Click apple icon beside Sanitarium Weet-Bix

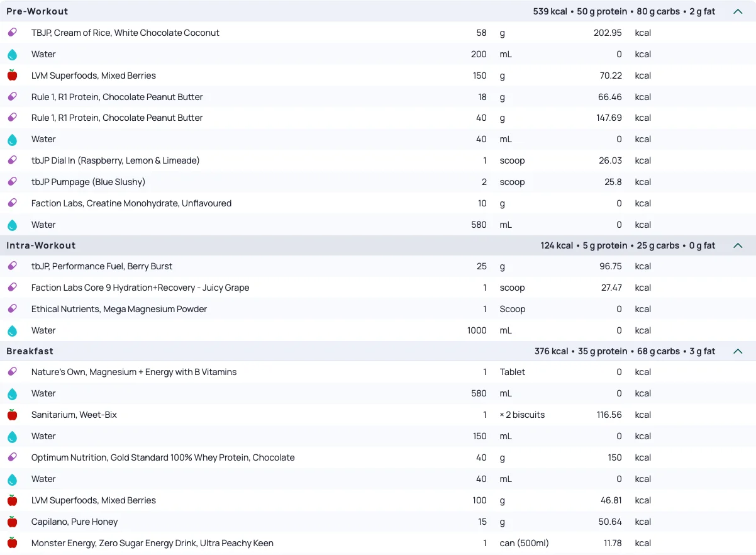coord(12,415)
